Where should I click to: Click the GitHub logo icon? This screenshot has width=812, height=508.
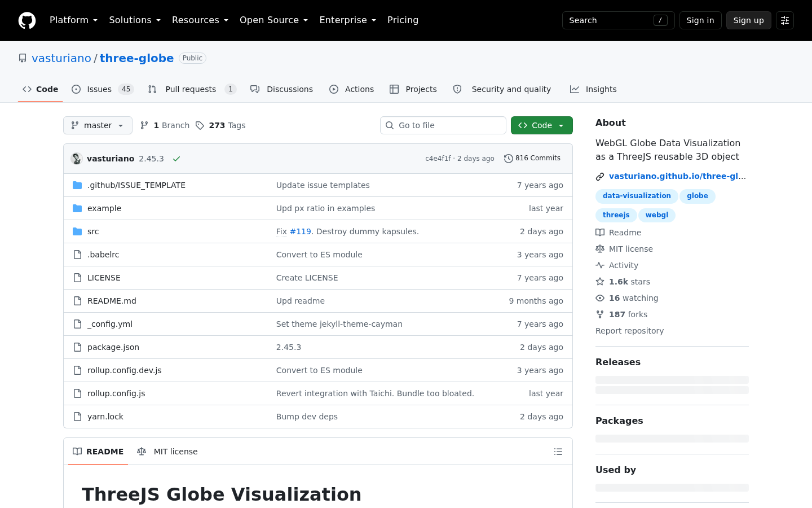coord(27,20)
